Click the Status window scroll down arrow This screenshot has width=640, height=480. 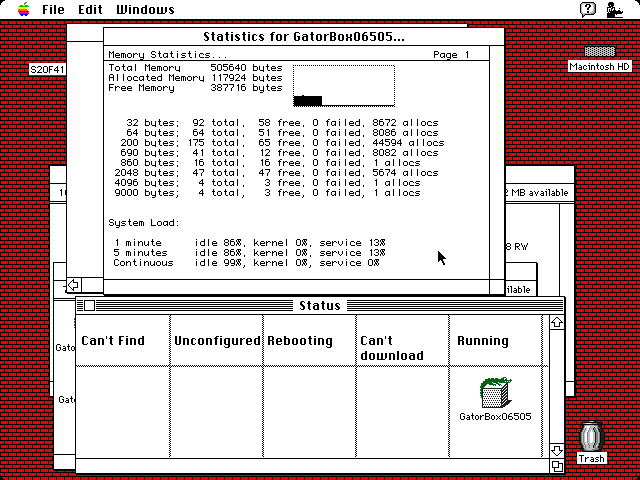click(x=557, y=451)
